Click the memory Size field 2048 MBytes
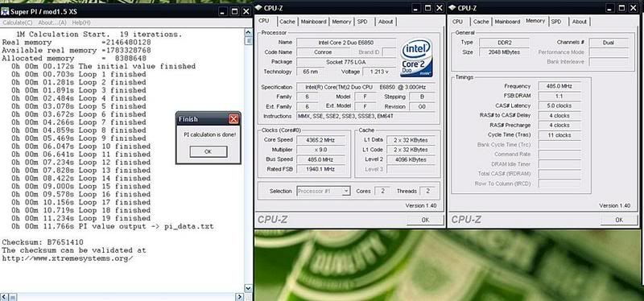Screen dimensions: 644x301 505,52
